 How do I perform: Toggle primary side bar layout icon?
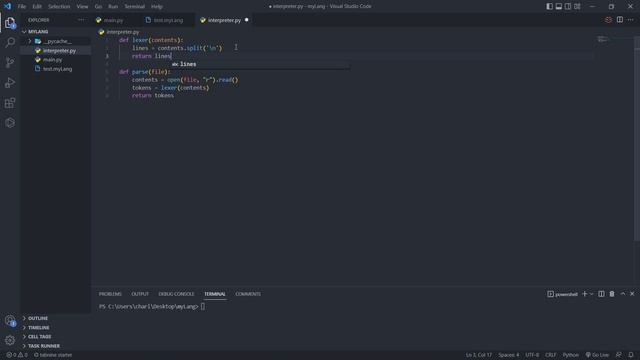(549, 7)
